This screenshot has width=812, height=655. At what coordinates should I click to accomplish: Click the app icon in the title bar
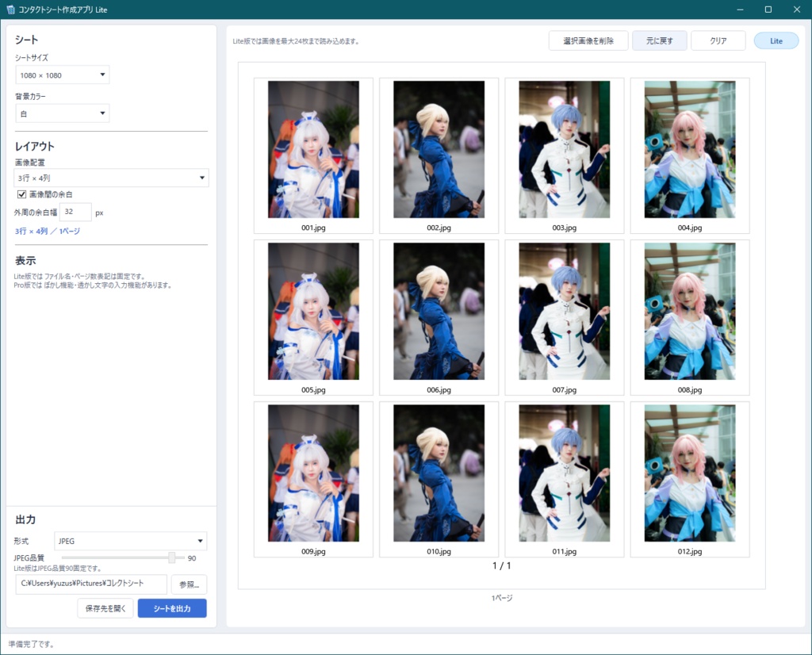click(10, 10)
